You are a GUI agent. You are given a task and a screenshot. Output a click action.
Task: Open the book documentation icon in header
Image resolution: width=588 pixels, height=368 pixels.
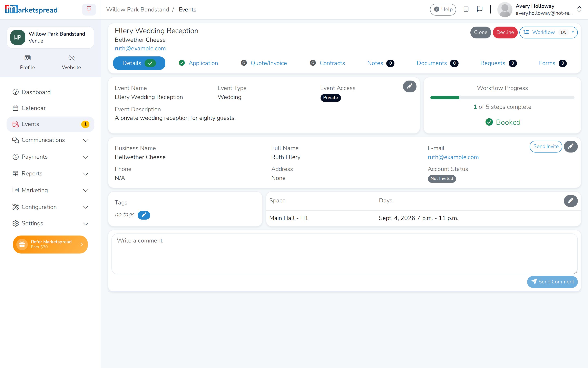[466, 9]
